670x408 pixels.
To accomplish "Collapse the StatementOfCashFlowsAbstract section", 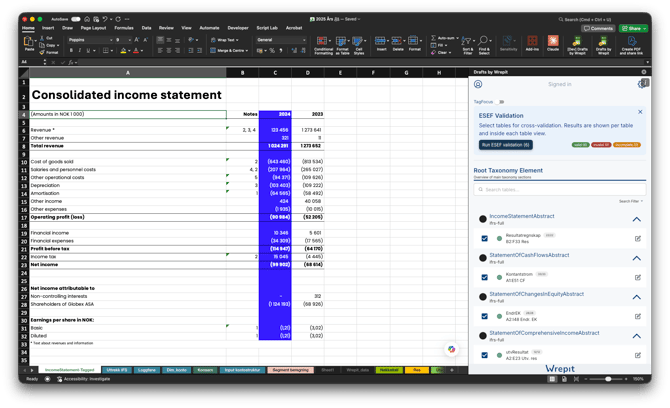I will tap(637, 258).
